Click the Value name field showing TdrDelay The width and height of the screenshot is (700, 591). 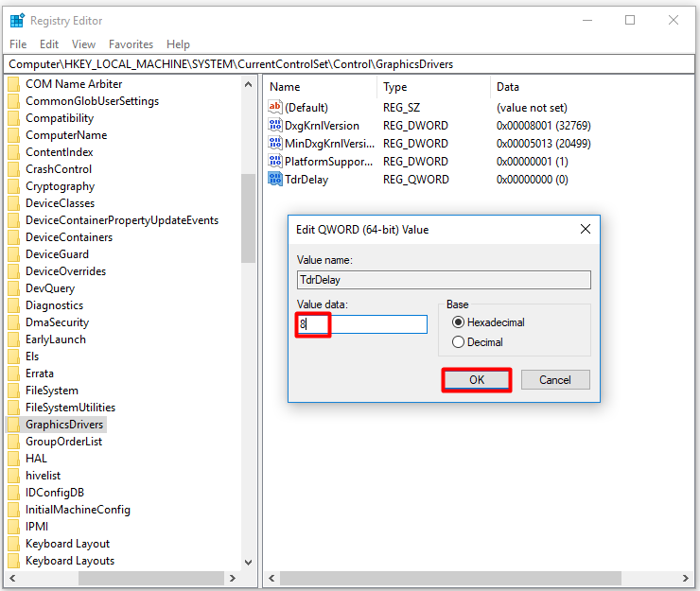444,280
